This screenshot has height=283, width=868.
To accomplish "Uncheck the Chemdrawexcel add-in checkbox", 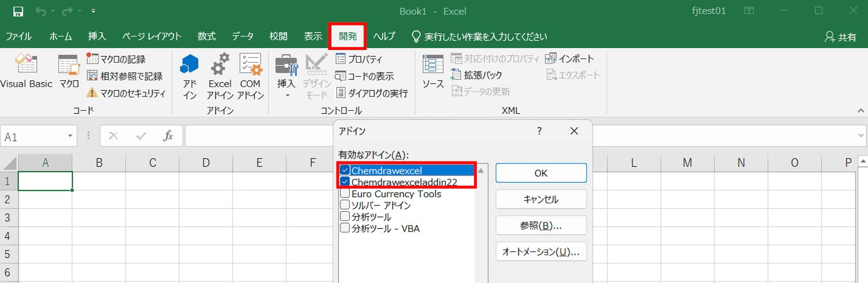I will 345,170.
